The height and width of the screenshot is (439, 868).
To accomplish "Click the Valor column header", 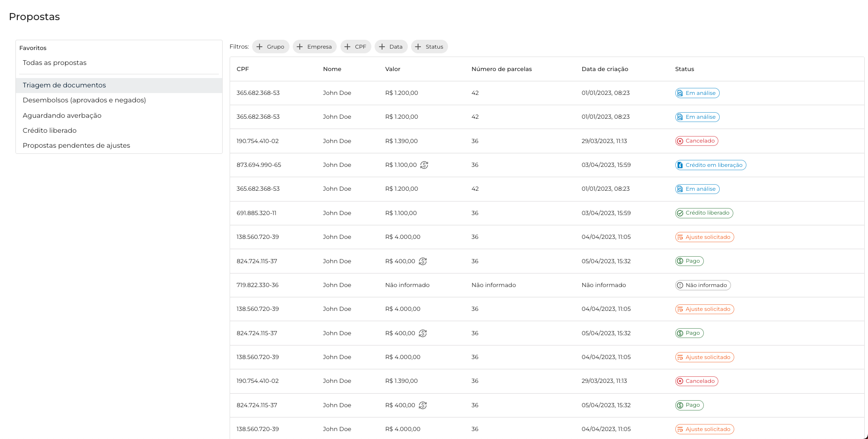I will point(392,69).
